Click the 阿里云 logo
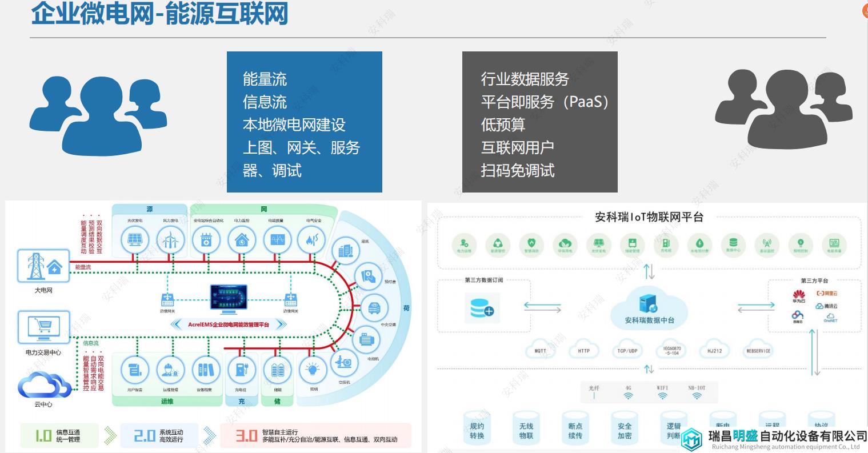Image resolution: width=868 pixels, height=453 pixels. tap(827, 293)
